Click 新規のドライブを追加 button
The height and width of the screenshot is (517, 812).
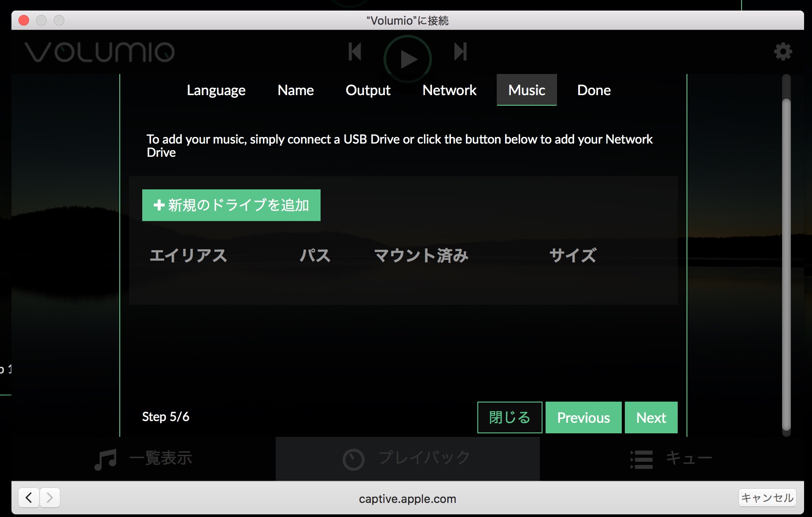coord(231,205)
